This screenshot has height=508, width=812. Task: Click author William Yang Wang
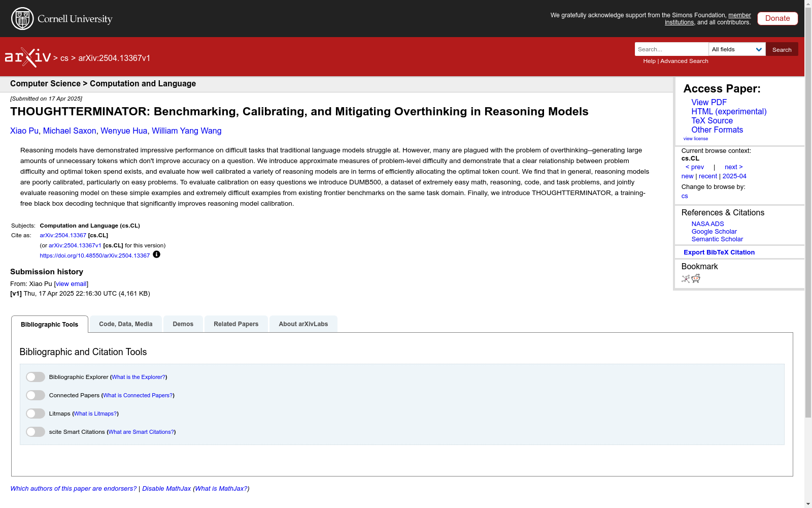(x=187, y=131)
